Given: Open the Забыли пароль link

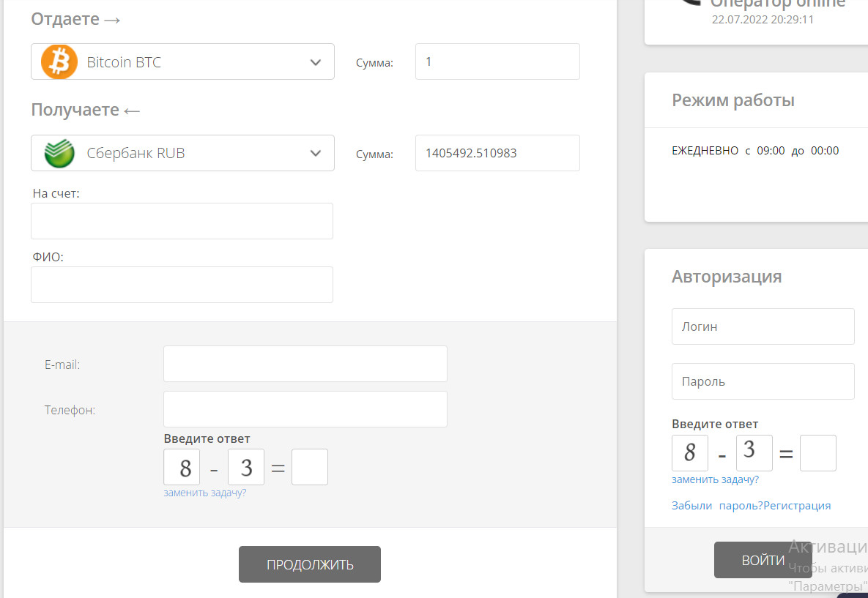Looking at the screenshot, I should click(x=716, y=506).
